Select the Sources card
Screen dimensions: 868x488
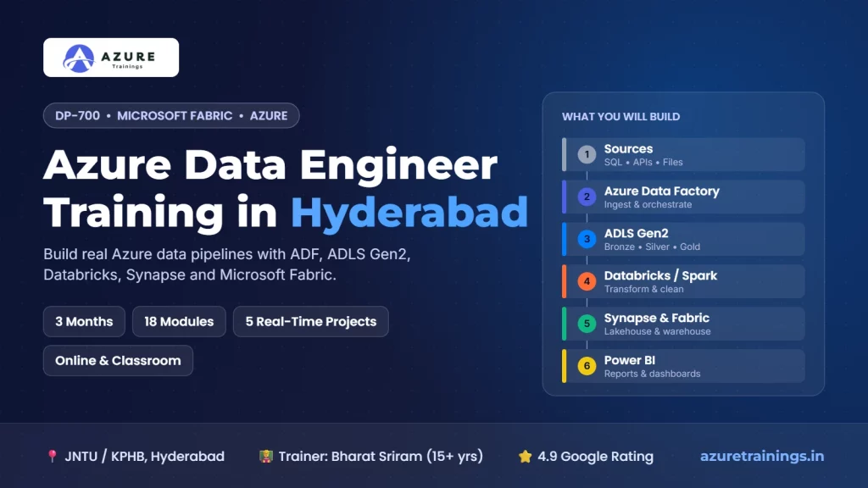pos(683,154)
